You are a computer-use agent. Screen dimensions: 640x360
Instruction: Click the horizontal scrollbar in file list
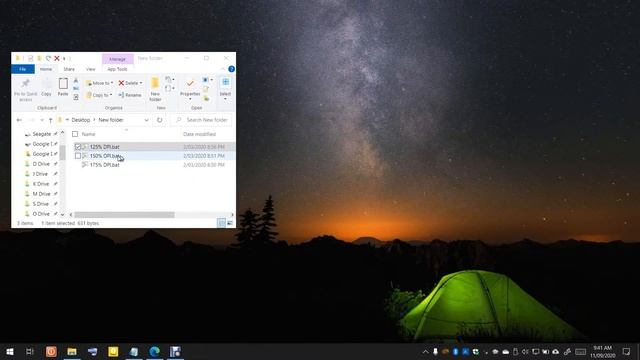[x=124, y=214]
